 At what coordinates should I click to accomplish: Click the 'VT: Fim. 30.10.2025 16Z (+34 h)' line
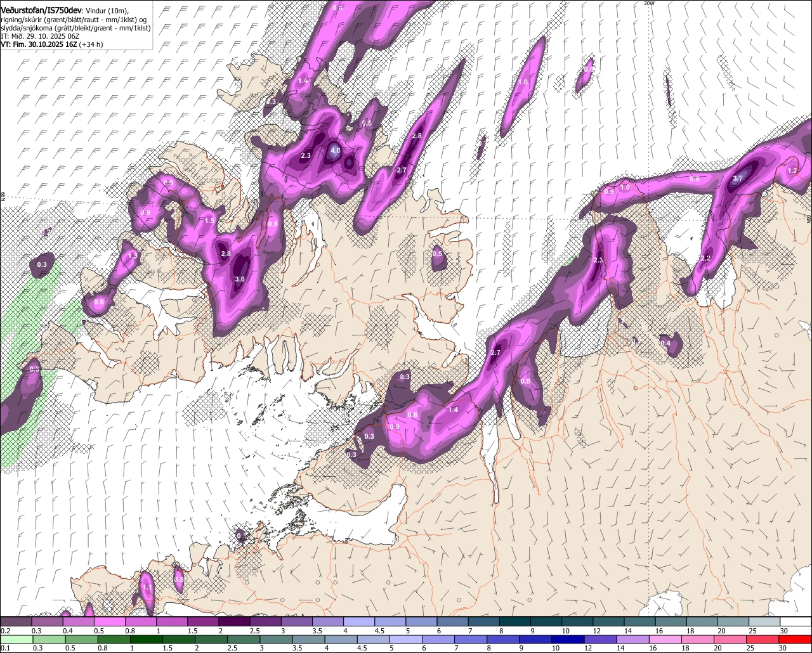tap(52, 44)
